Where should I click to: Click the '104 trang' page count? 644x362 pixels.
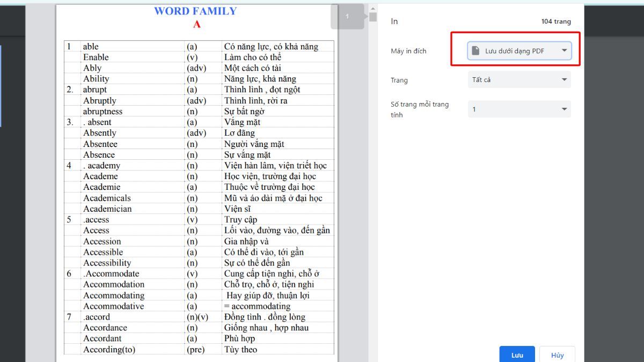click(556, 21)
